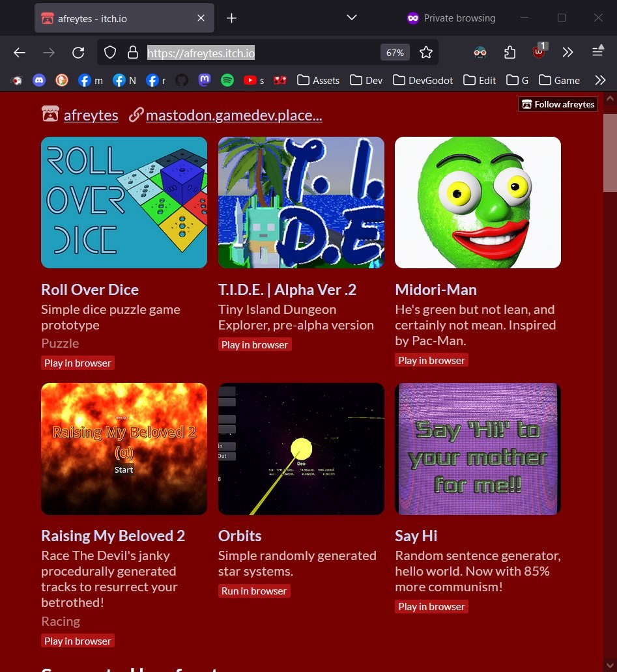Open the Raising My Beloved 2 title
This screenshot has height=672, width=617.
pyautogui.click(x=113, y=536)
